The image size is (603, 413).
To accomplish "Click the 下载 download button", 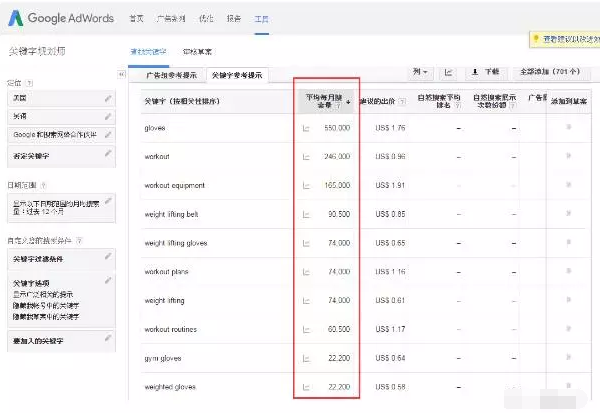I will coord(485,73).
